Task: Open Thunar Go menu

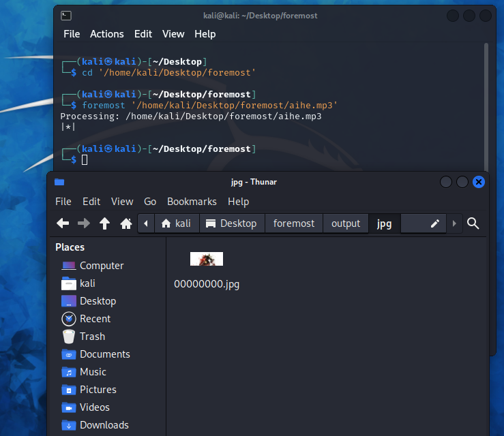Action: 150,202
